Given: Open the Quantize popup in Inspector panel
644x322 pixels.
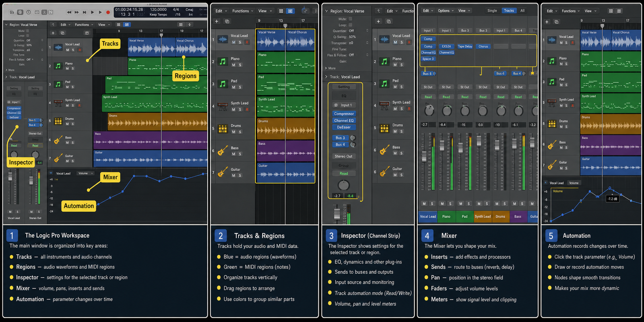Looking at the screenshot, I should (x=367, y=31).
